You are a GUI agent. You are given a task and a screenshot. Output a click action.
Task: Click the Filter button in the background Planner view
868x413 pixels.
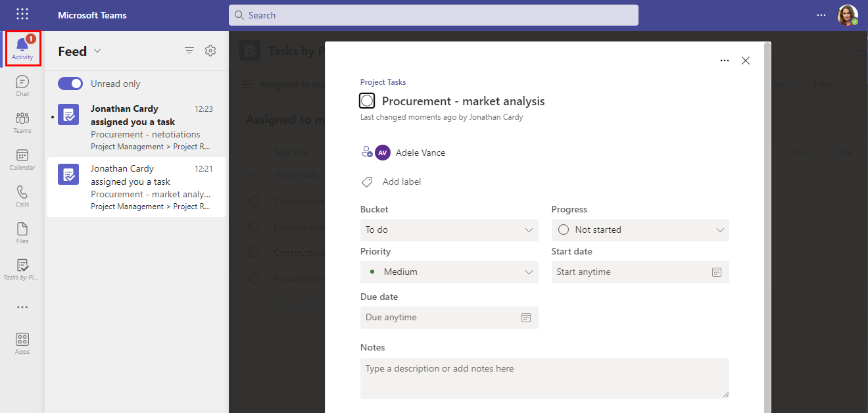(823, 84)
